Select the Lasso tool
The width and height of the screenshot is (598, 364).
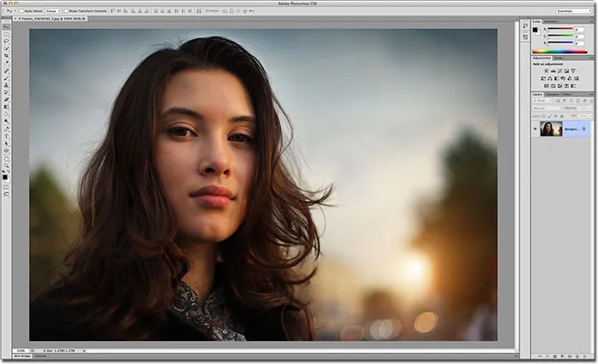[7, 41]
